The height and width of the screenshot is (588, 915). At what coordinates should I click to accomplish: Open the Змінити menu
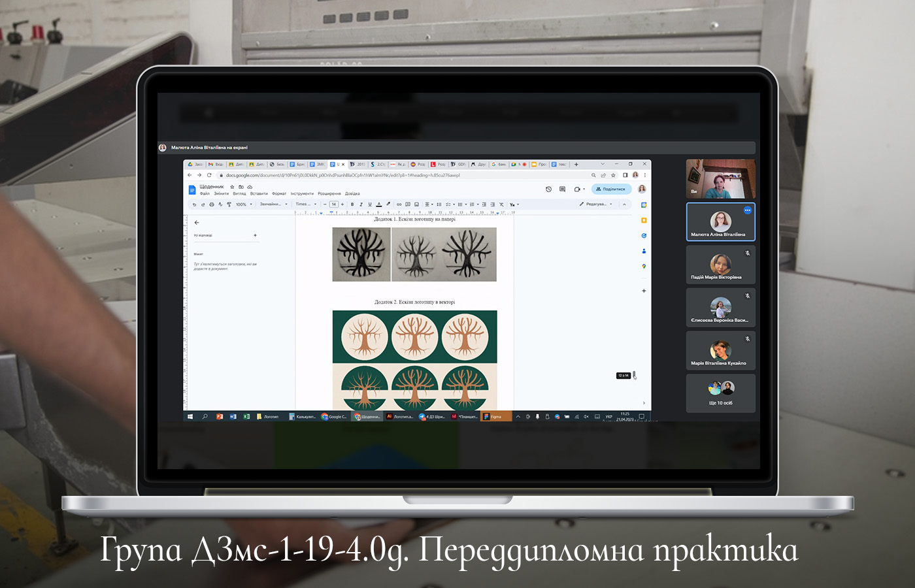point(221,193)
